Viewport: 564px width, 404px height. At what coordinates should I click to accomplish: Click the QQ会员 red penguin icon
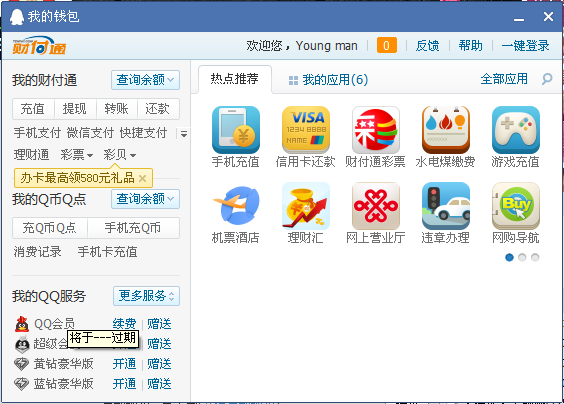22,324
